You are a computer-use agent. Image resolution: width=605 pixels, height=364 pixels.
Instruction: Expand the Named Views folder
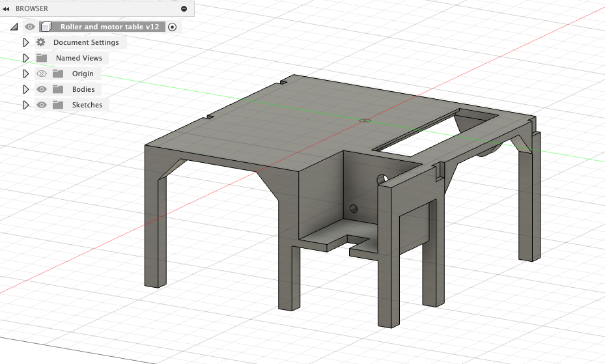tap(25, 58)
